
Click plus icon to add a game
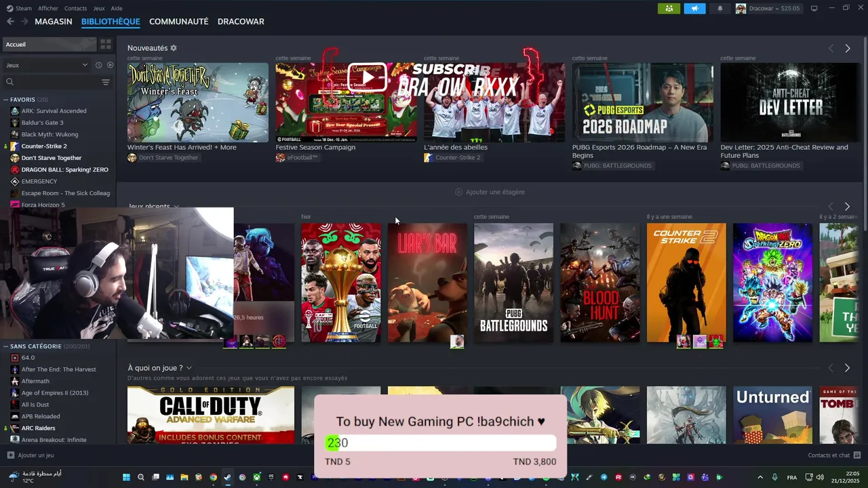10,455
